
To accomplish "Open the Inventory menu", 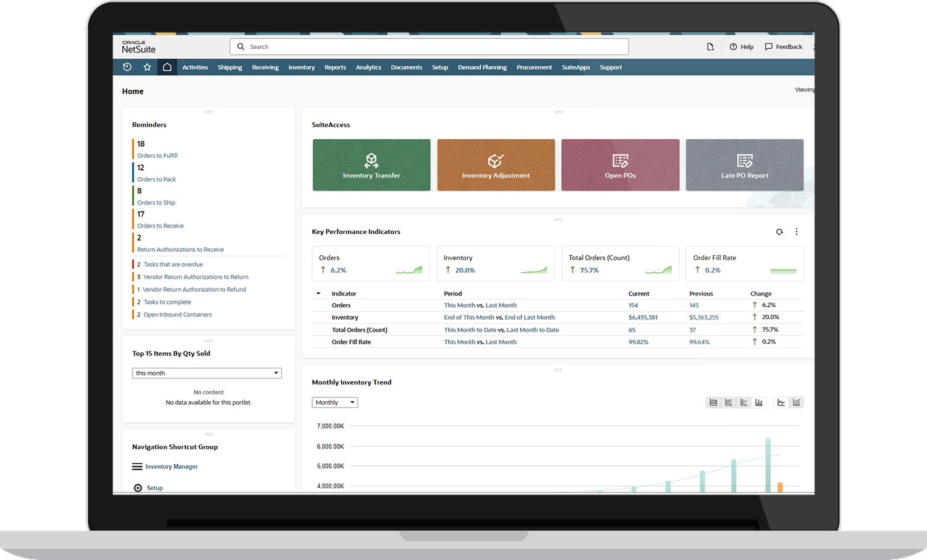I will (302, 67).
